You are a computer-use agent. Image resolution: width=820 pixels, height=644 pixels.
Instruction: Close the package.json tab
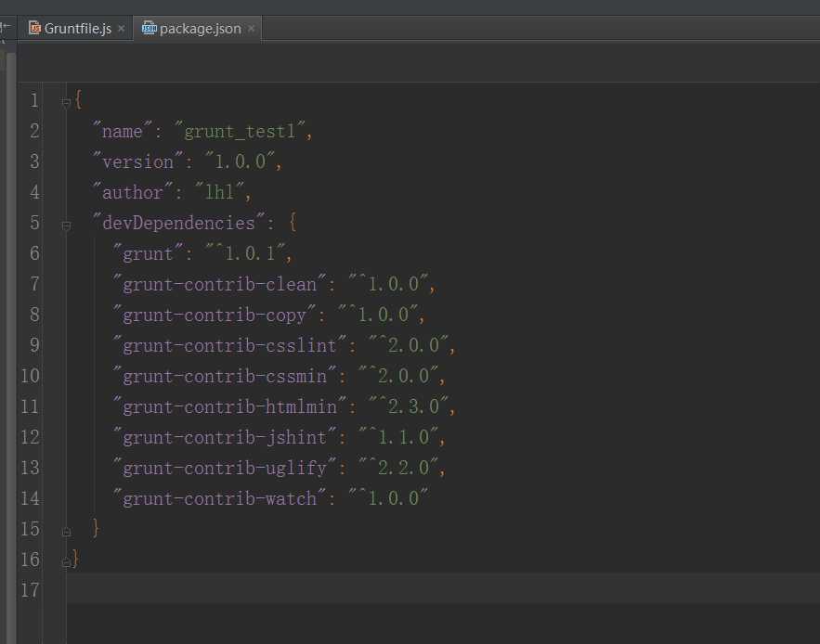[x=251, y=28]
